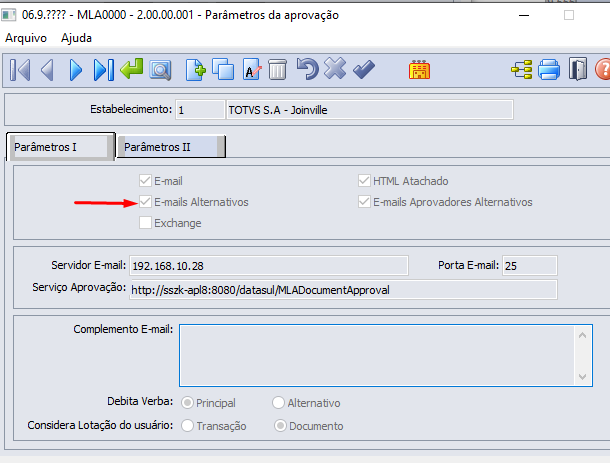This screenshot has height=463, width=610.
Task: Click the Serviço Aprovação URL field
Action: [x=344, y=289]
